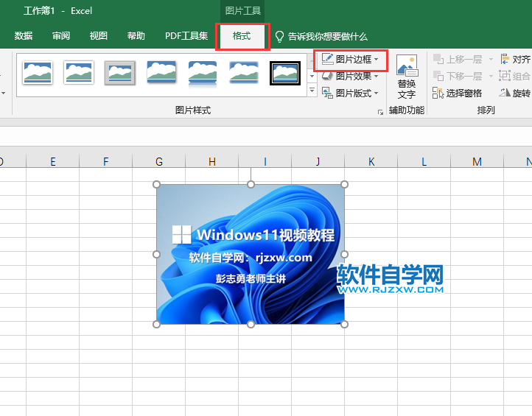Apply the black double-frame picture style

pos(285,73)
